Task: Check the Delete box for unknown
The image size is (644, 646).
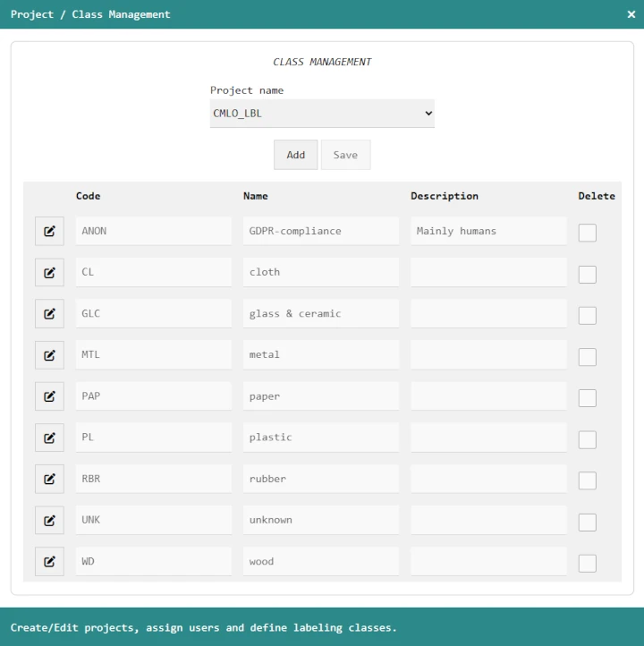Action: (587, 523)
